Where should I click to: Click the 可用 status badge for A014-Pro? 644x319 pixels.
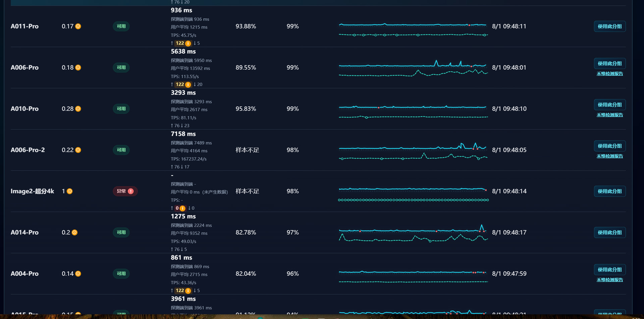121,232
